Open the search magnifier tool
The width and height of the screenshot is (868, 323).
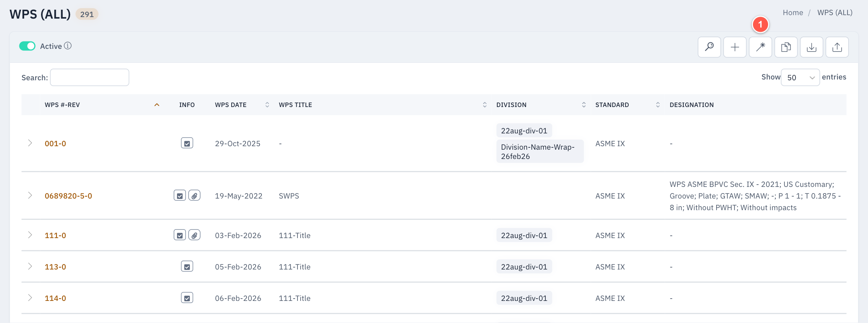pyautogui.click(x=709, y=47)
